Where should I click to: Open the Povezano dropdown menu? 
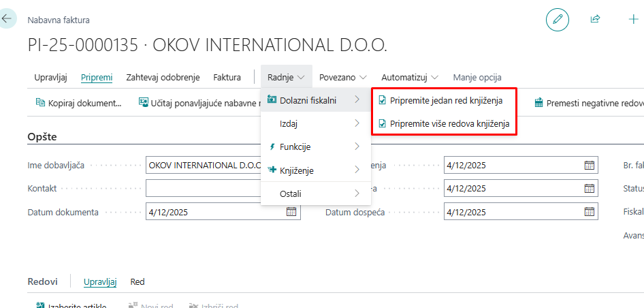pos(343,77)
